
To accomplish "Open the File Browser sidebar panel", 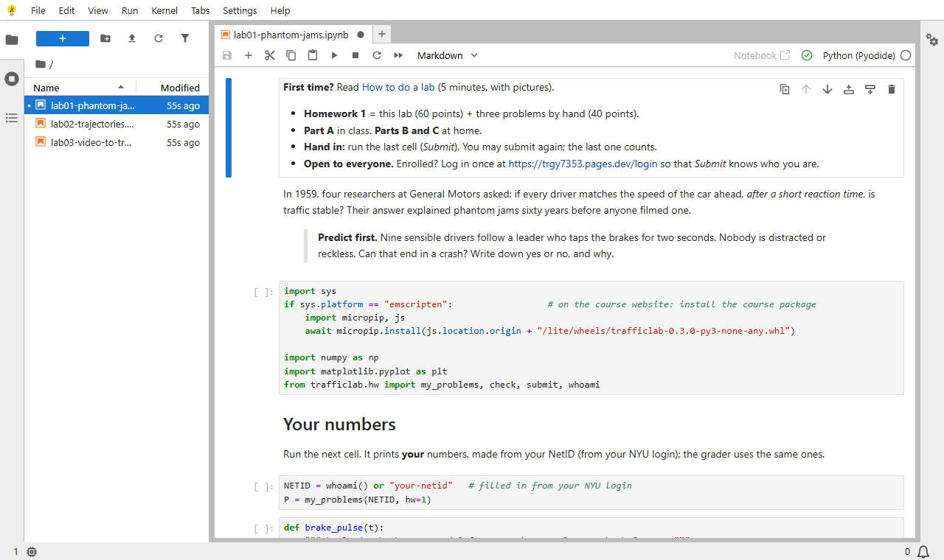I will 12,40.
